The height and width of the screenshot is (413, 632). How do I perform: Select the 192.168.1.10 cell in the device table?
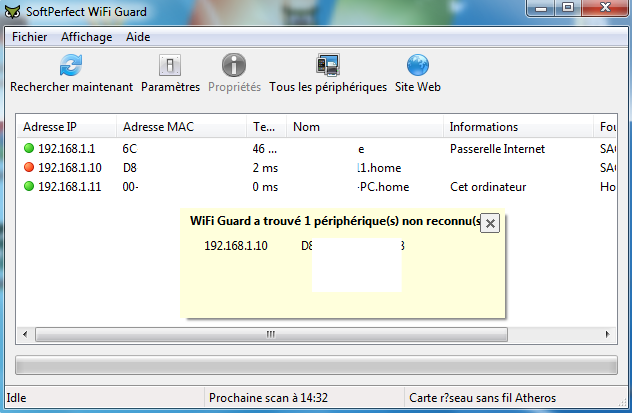coord(70,168)
